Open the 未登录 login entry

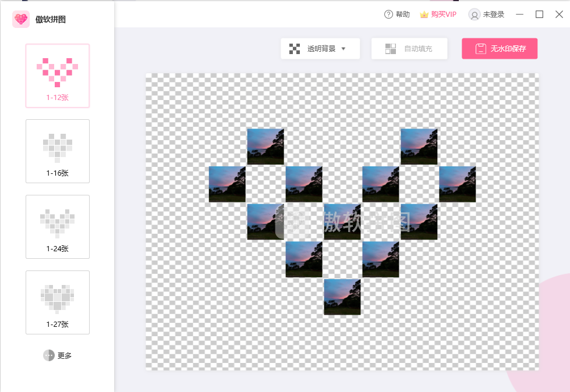(487, 14)
